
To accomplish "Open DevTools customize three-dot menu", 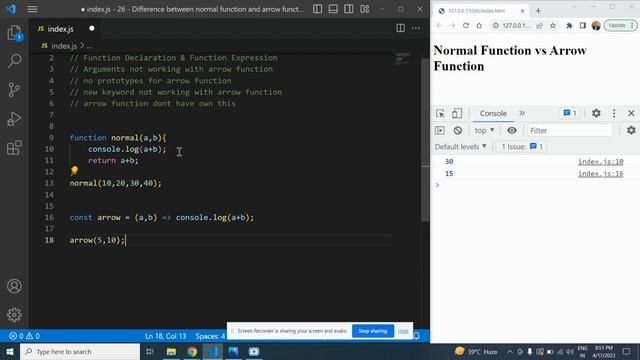I will pos(614,113).
